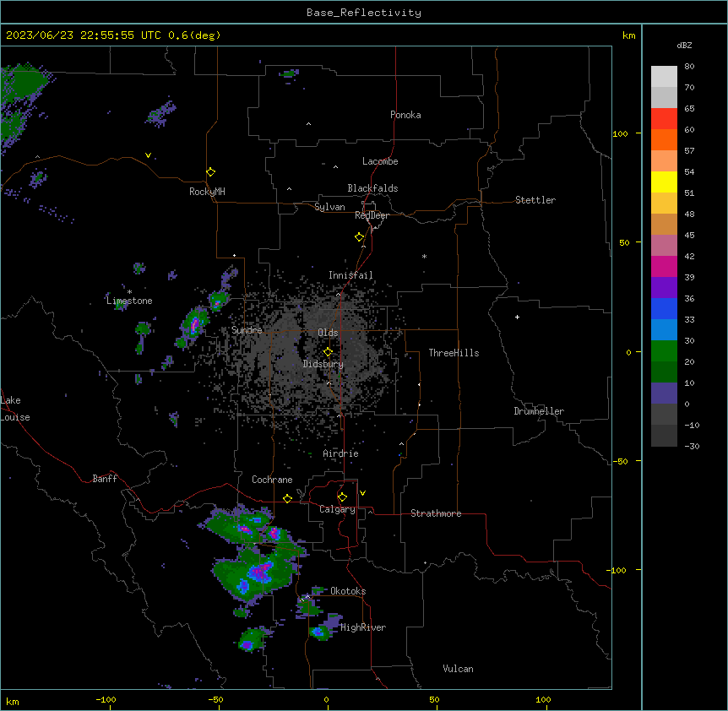
Task: Click the Olds label
Action: (328, 333)
